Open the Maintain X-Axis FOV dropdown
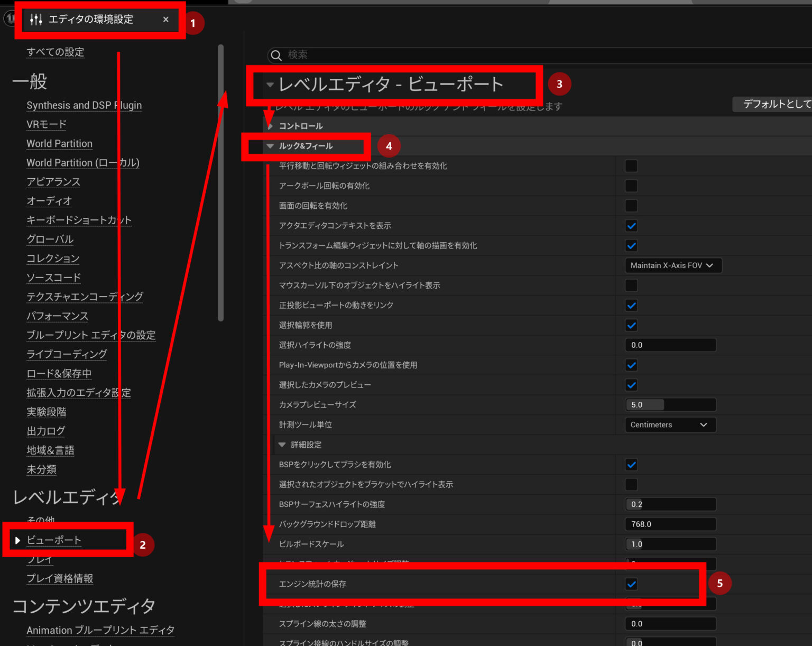The image size is (812, 646). [672, 265]
